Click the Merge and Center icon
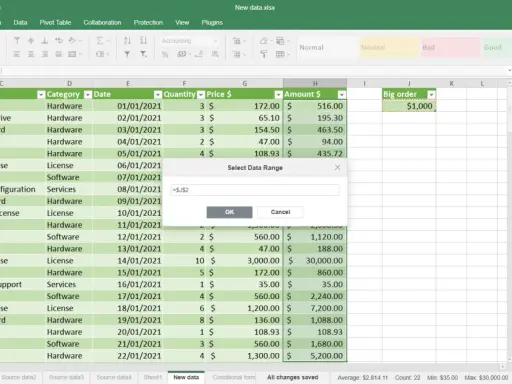 pyautogui.click(x=72, y=54)
